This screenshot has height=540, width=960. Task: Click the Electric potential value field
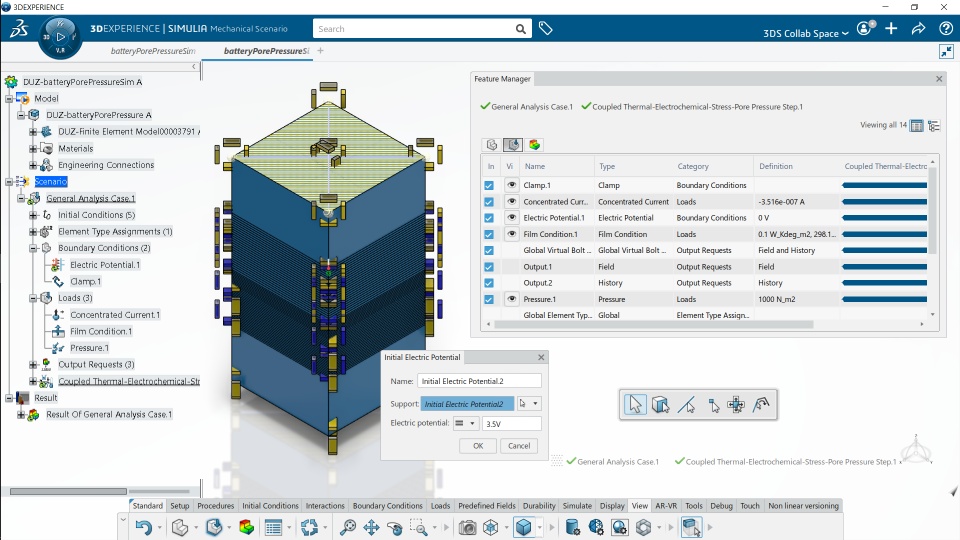click(x=511, y=424)
